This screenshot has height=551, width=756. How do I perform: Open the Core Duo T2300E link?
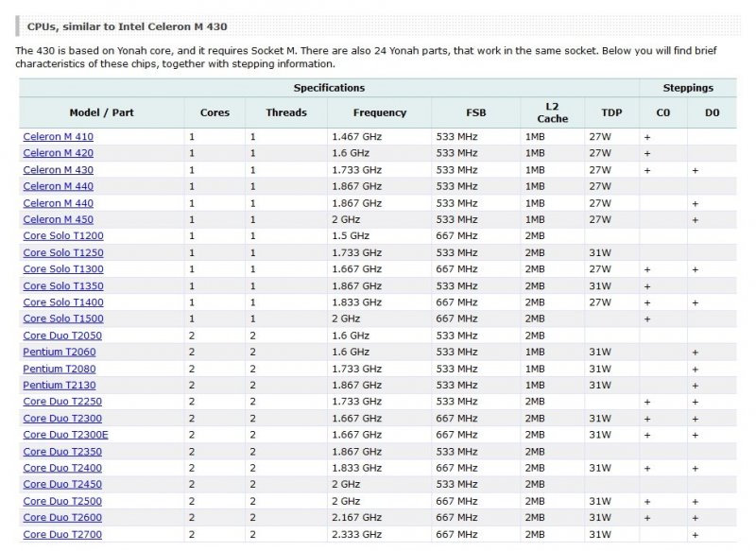pyautogui.click(x=65, y=435)
